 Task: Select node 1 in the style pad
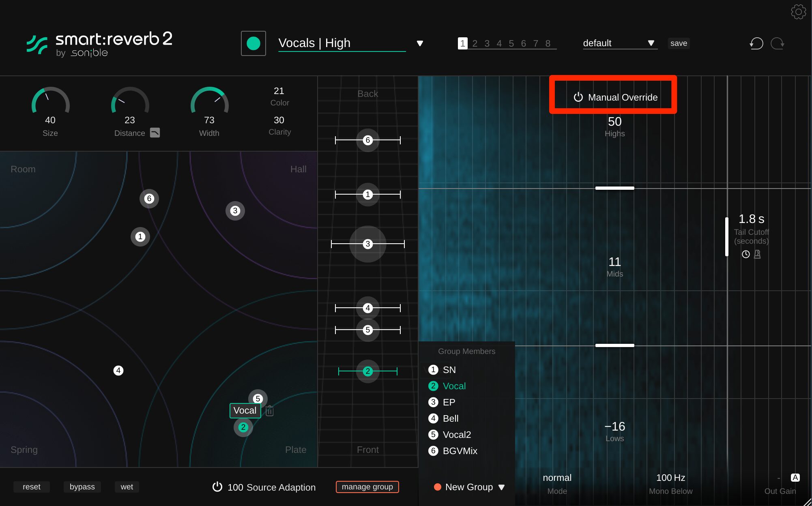tap(140, 237)
